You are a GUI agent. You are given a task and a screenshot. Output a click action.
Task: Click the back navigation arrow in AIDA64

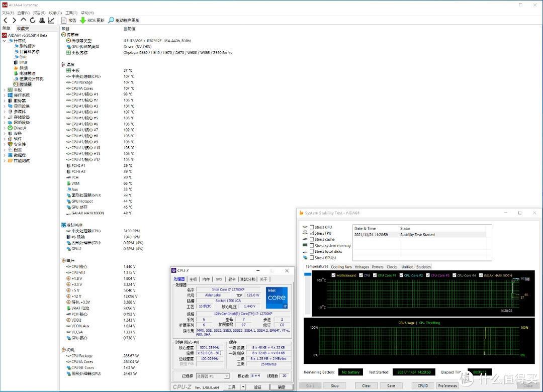[5, 20]
